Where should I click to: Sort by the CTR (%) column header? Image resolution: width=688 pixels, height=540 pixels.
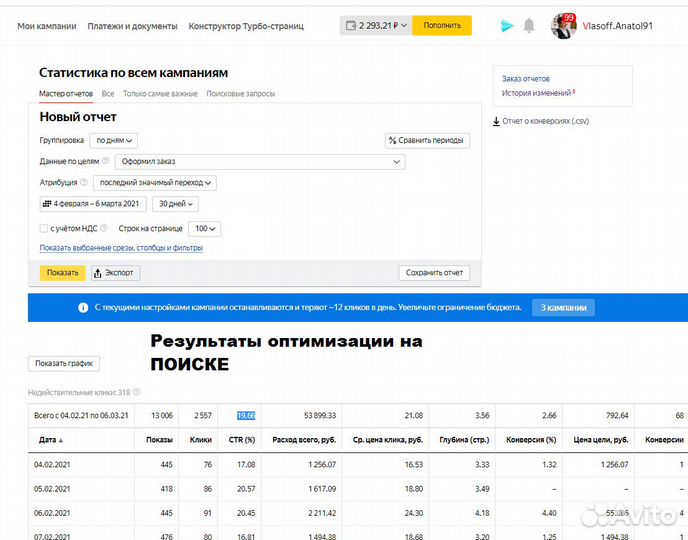[x=242, y=440]
